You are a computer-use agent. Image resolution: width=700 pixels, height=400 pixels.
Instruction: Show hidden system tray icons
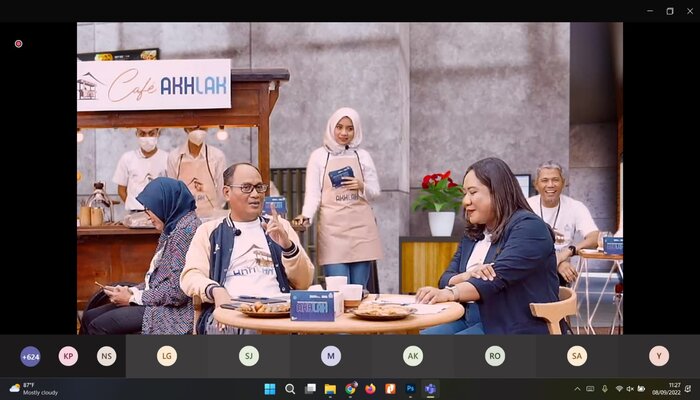[577, 389]
